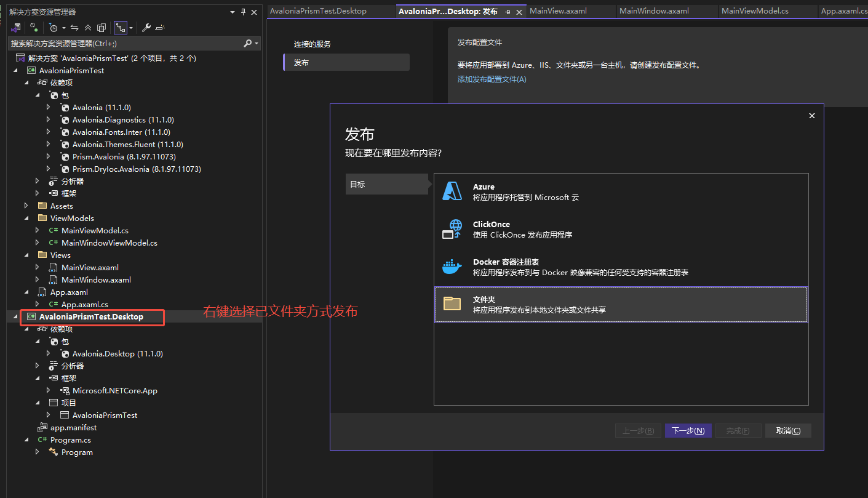Close the 发布 dialog with the X
The width and height of the screenshot is (868, 498).
[812, 116]
